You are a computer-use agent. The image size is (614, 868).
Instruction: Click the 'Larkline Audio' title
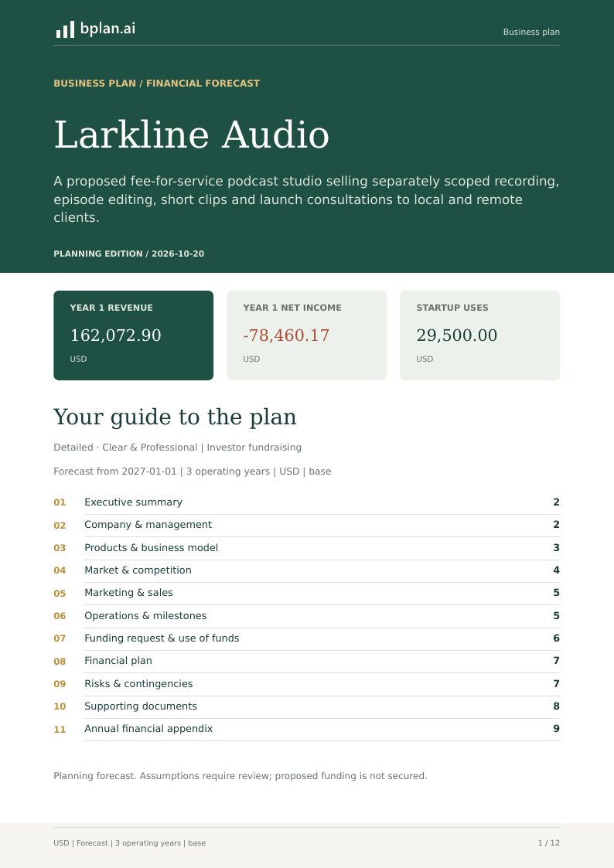[192, 134]
